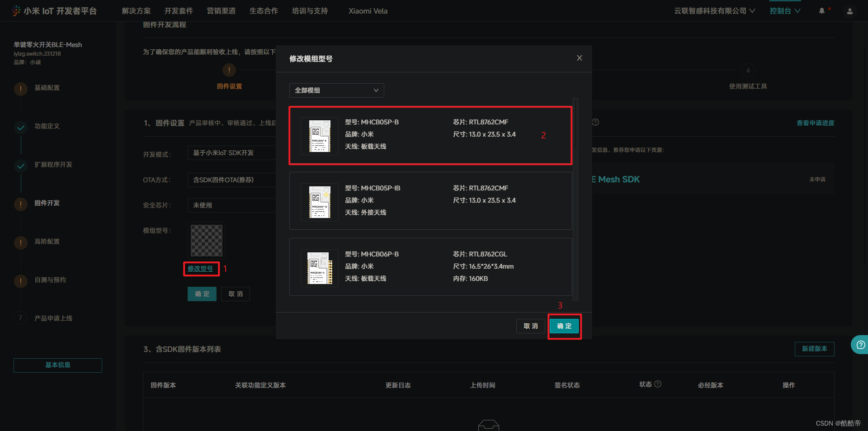
Task: Select the MHCB05P-IB module card
Action: pos(430,201)
